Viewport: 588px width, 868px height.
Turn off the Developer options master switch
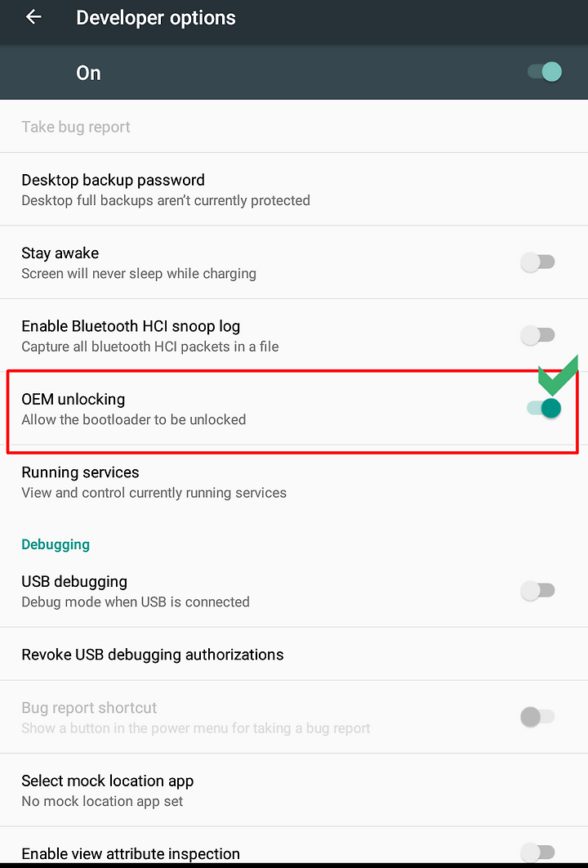click(x=544, y=72)
